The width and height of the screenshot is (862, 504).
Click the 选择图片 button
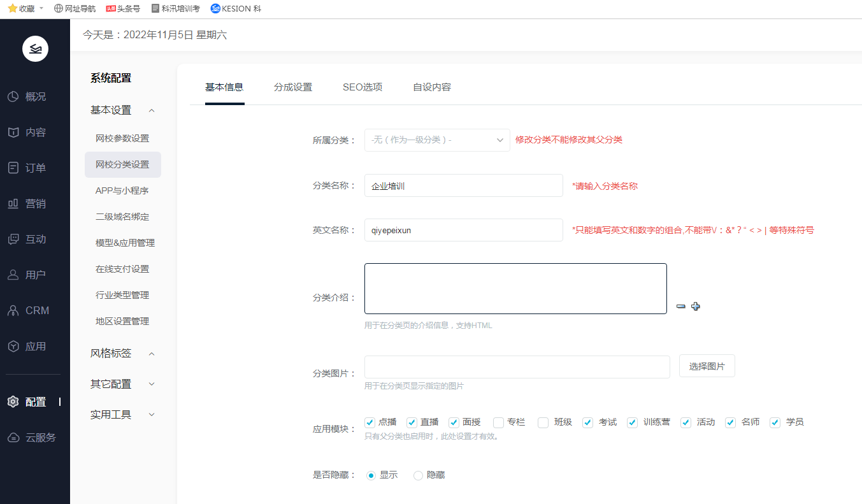tap(707, 366)
